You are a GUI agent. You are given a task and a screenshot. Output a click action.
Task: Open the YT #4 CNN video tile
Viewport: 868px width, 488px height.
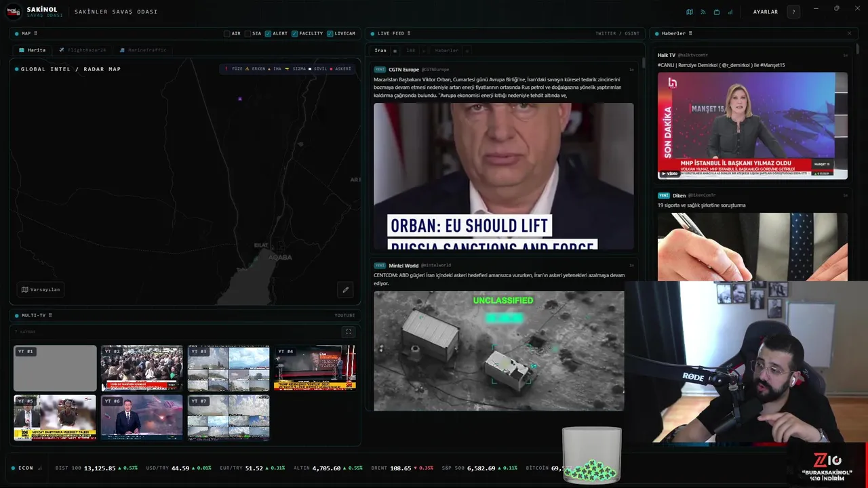(315, 368)
